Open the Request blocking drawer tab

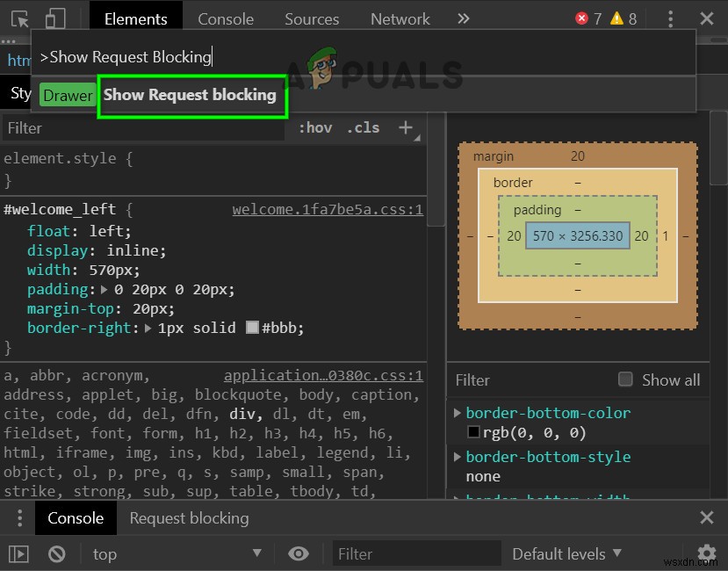(189, 518)
